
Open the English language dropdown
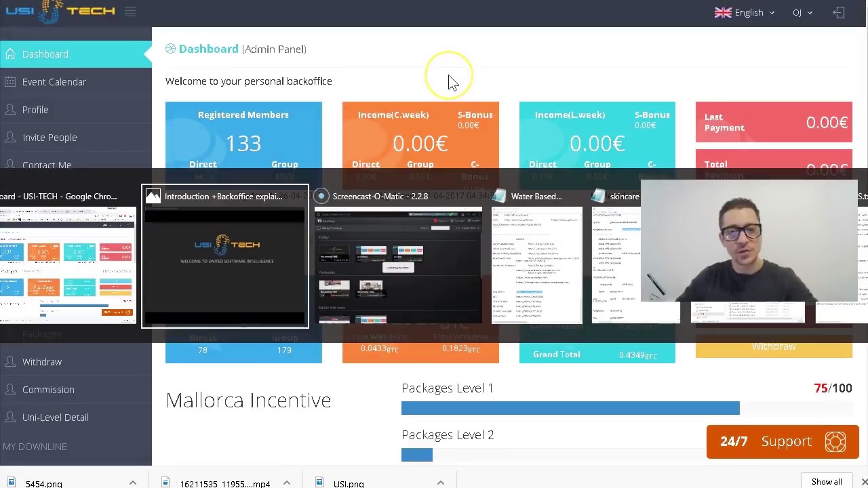pos(745,12)
